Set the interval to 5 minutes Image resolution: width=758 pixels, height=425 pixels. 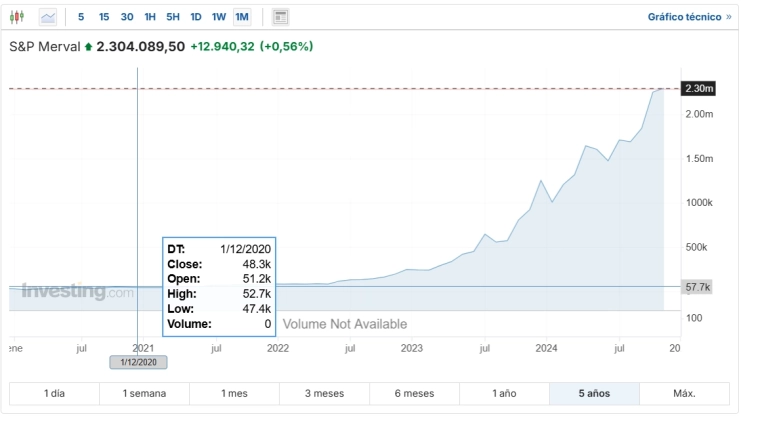tap(81, 17)
